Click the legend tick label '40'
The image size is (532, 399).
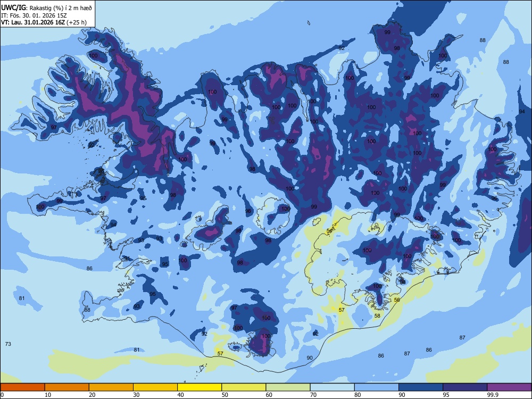tap(180, 395)
